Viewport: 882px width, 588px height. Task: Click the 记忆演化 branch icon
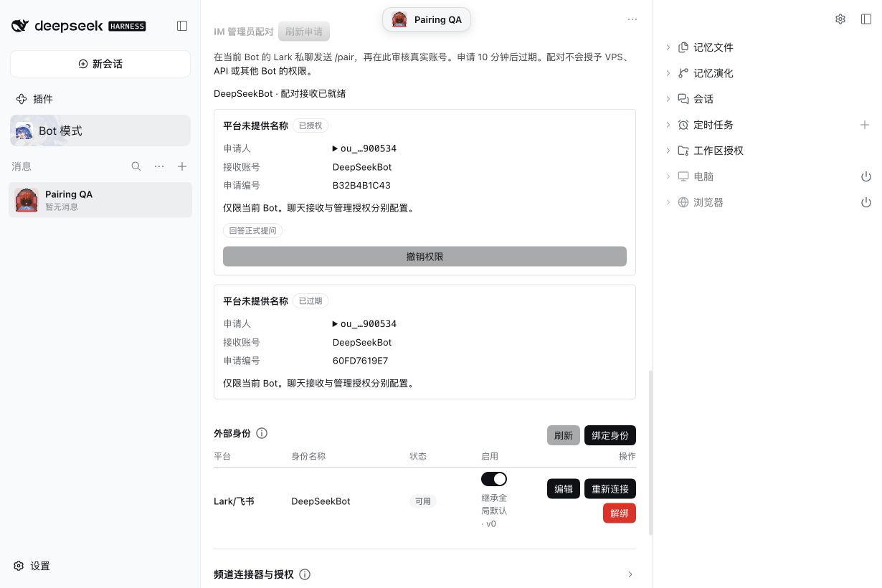pos(683,73)
